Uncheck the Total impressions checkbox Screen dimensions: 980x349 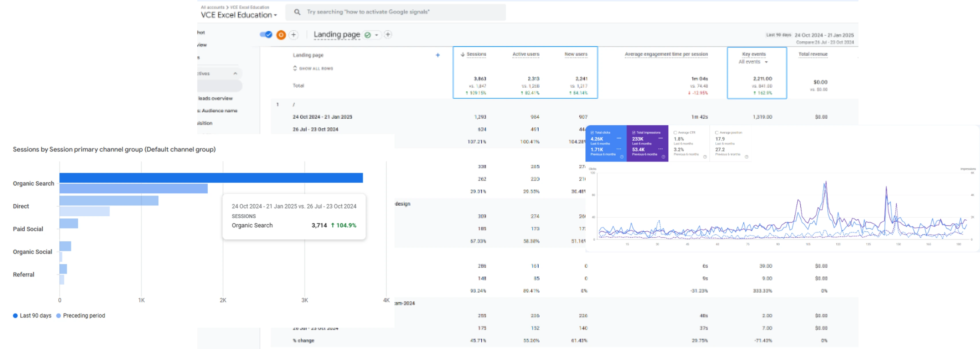point(634,133)
